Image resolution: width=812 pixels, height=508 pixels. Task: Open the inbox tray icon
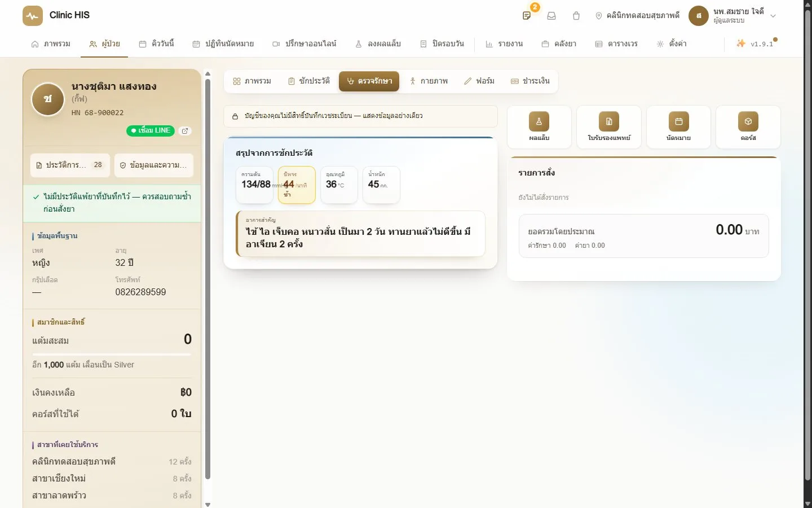551,16
